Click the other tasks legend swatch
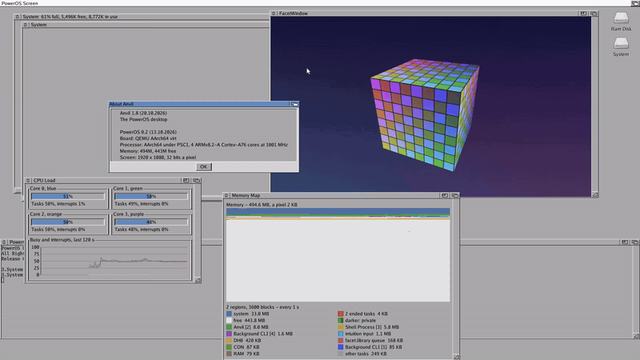This screenshot has width=640, height=360. (341, 353)
